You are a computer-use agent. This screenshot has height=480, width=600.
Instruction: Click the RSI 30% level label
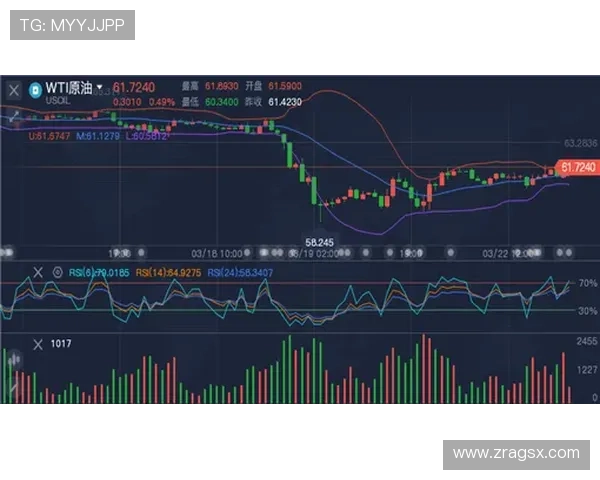click(x=588, y=311)
